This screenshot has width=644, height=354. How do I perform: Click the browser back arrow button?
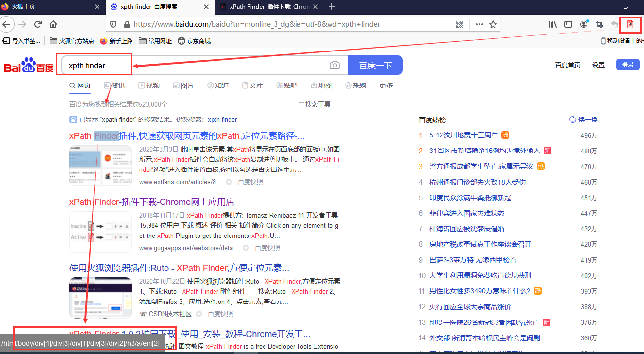point(6,24)
